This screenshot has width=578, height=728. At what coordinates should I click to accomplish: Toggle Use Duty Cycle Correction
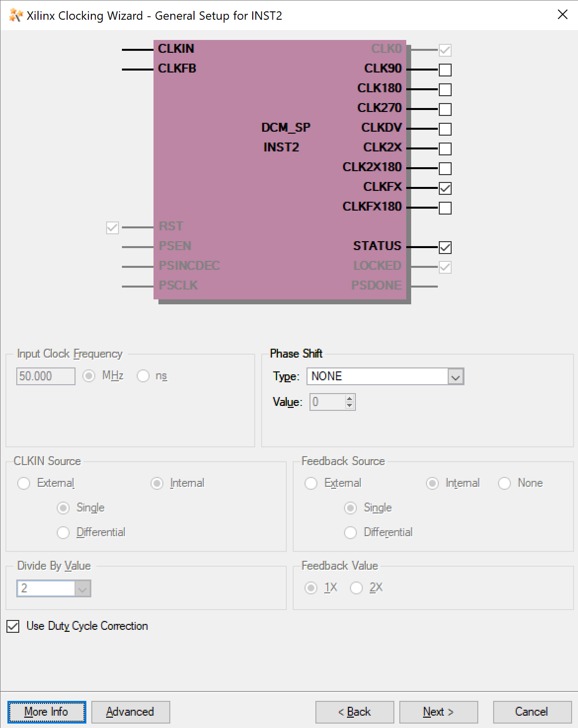point(13,626)
